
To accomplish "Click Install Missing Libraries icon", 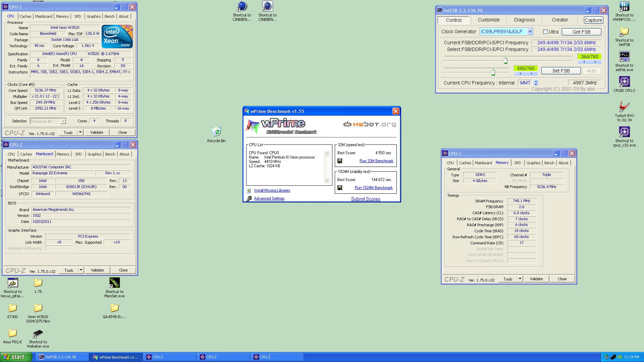I will 249,190.
